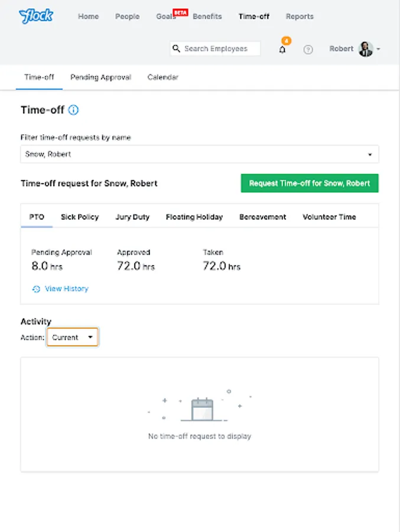Focus the Search Employees field

click(x=220, y=49)
